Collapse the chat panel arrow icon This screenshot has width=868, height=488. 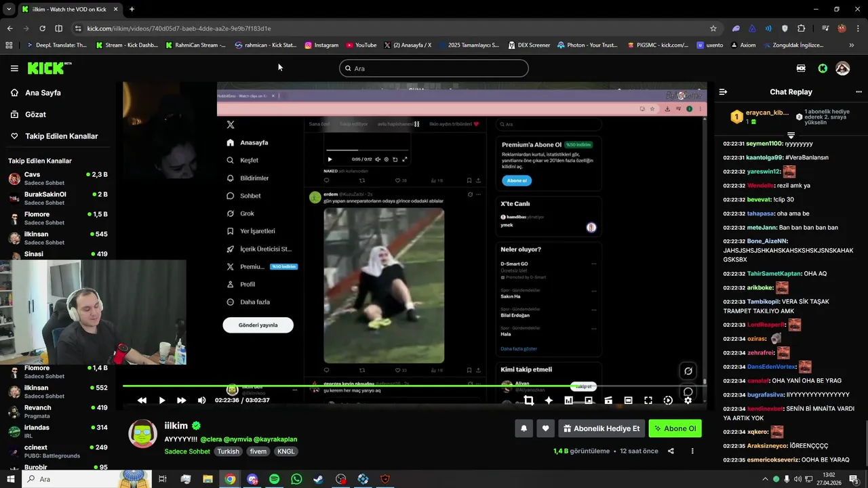tap(723, 91)
